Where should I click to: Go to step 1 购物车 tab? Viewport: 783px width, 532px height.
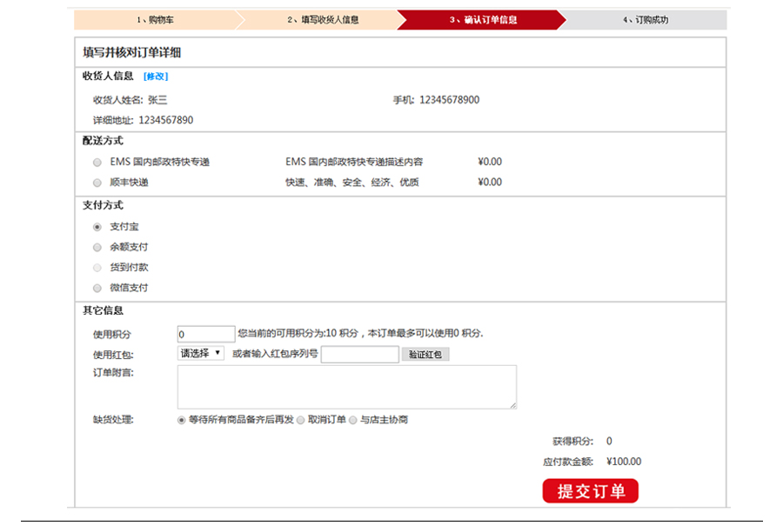(x=155, y=20)
